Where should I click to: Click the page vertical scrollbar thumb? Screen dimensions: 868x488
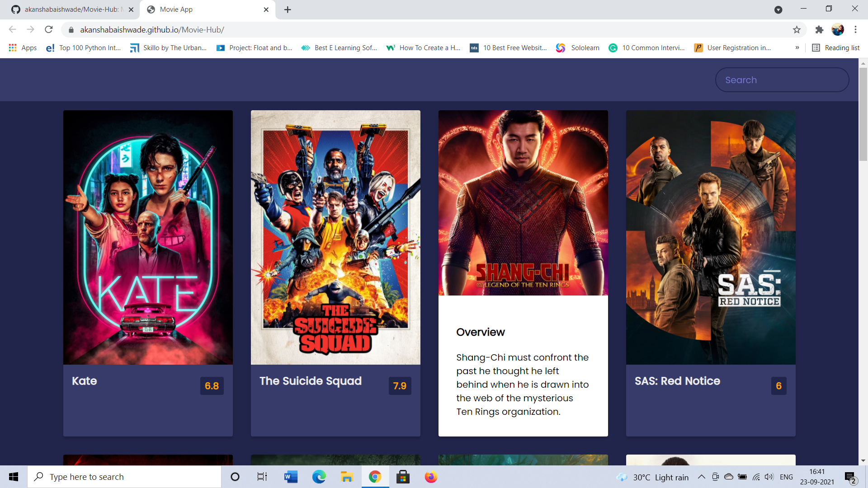click(x=863, y=113)
